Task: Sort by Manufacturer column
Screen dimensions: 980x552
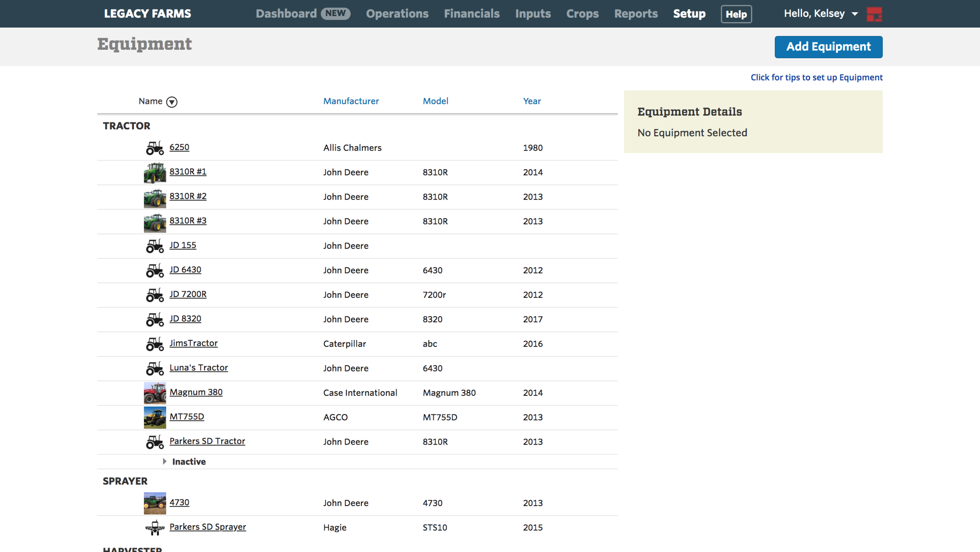Action: pos(351,101)
